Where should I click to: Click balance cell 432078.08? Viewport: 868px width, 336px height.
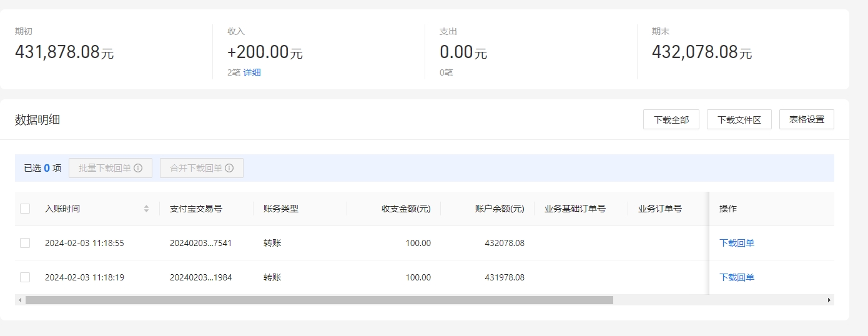pos(505,243)
